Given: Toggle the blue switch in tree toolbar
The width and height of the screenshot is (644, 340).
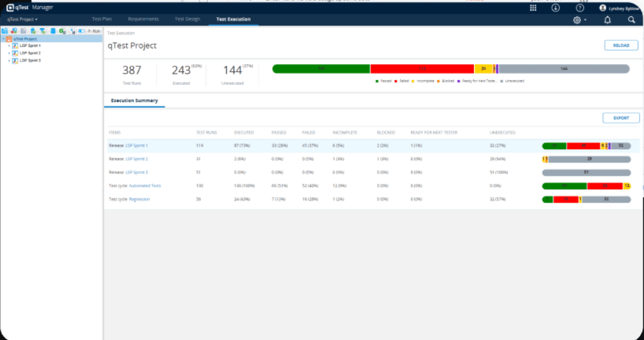Looking at the screenshot, I should click(81, 31).
